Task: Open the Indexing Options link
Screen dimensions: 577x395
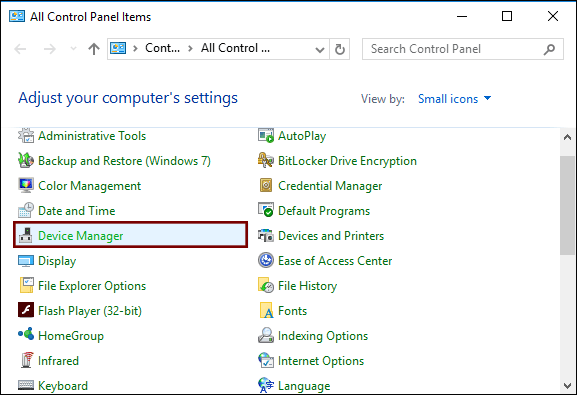Action: [x=323, y=336]
